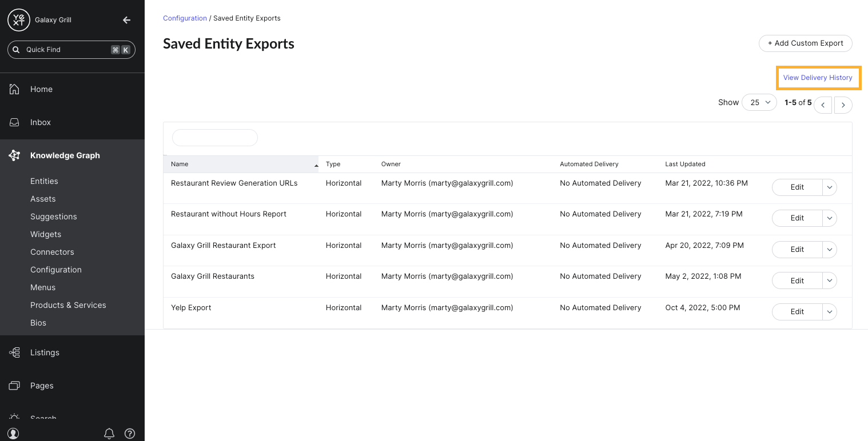This screenshot has width=868, height=441.
Task: Open Connectors in the sidebar menu
Action: (x=52, y=252)
